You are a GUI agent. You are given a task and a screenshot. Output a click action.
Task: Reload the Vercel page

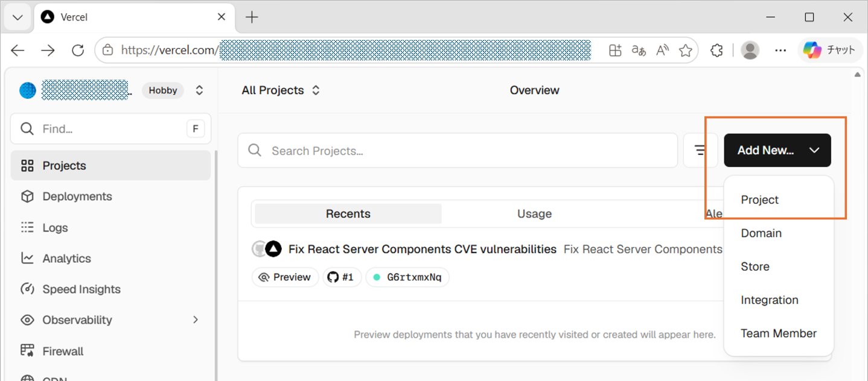(78, 51)
